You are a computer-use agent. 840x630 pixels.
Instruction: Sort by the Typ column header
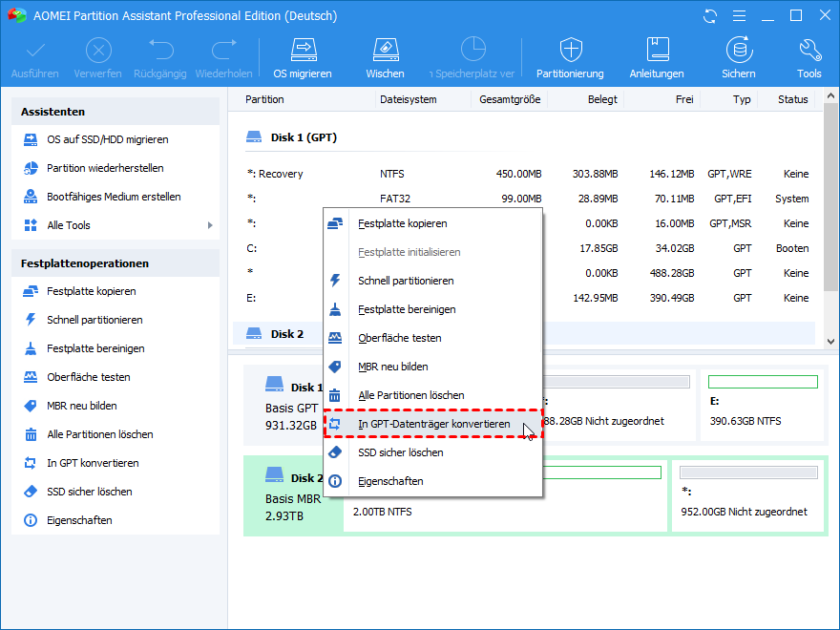742,99
